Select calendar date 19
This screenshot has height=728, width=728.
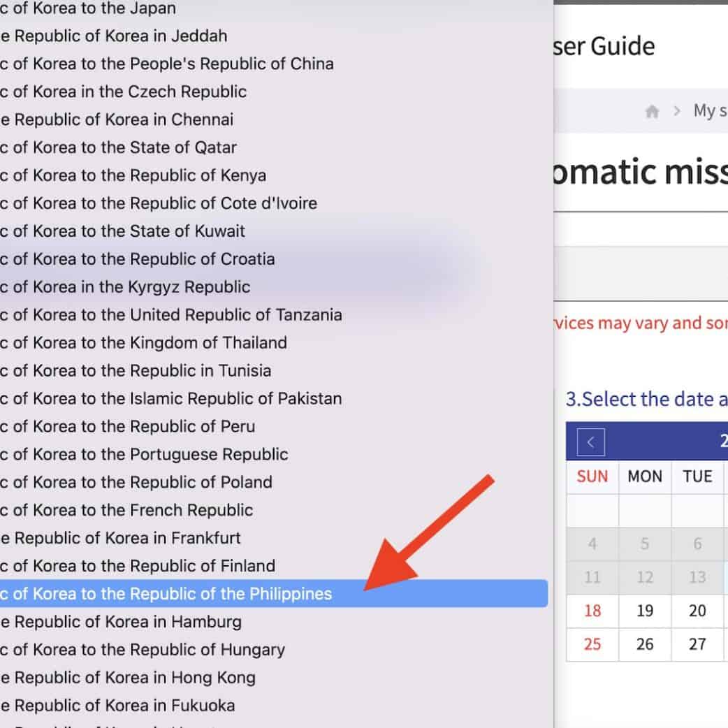point(644,611)
